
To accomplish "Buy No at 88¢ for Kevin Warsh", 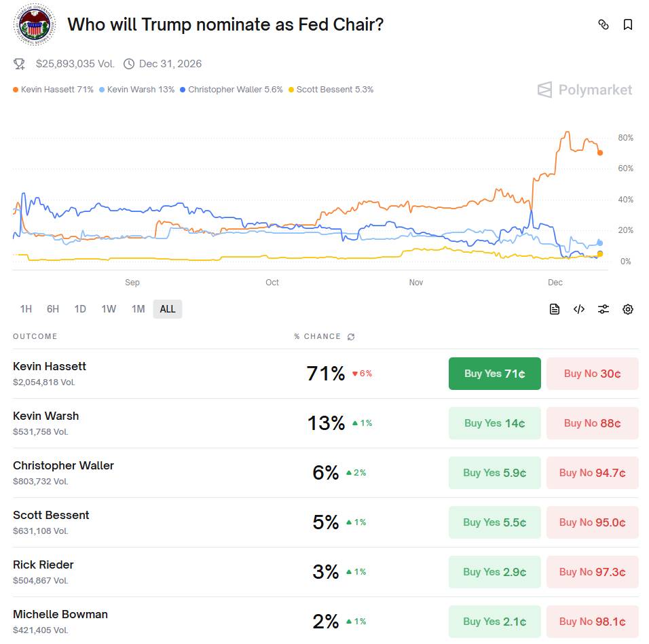I will coord(592,423).
